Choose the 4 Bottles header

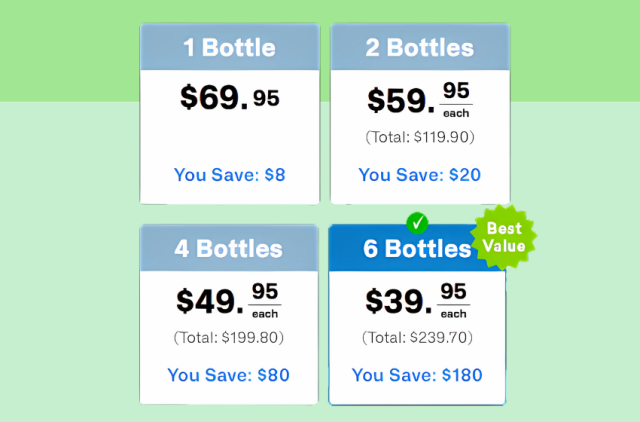tap(229, 248)
